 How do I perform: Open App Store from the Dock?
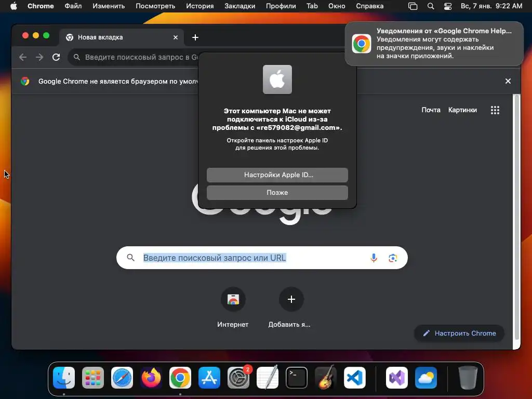click(209, 377)
